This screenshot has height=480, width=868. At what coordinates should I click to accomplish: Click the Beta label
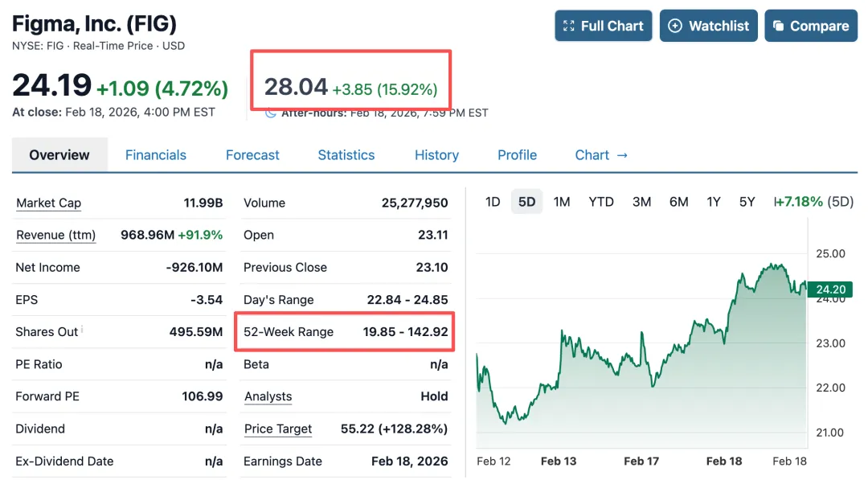tap(256, 364)
